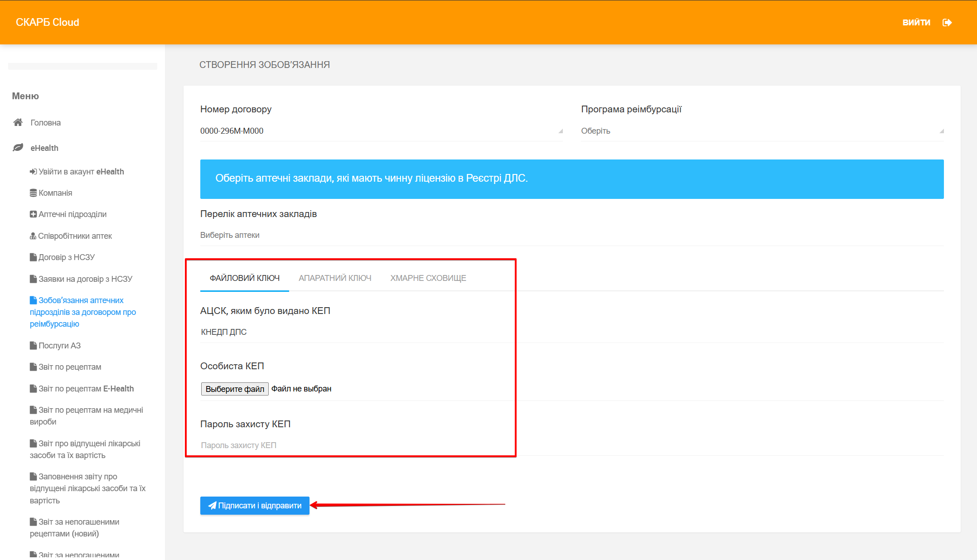
Task: Click the file icon beside Послуги АЗ
Action: click(33, 346)
